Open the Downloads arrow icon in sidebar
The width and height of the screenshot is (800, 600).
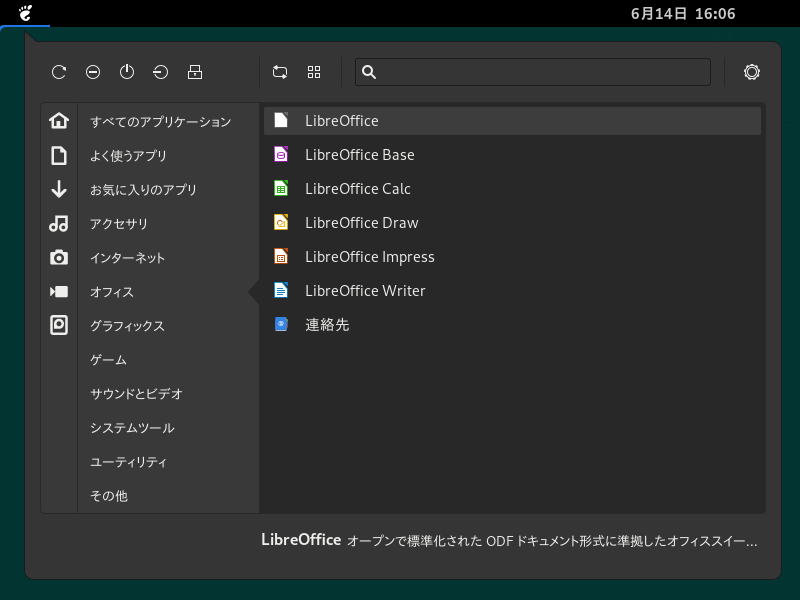click(59, 189)
